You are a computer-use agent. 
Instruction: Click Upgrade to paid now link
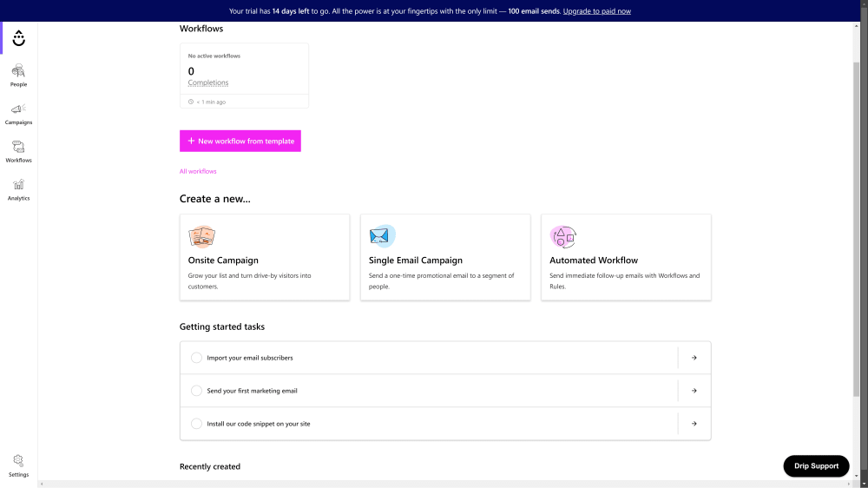click(x=596, y=11)
